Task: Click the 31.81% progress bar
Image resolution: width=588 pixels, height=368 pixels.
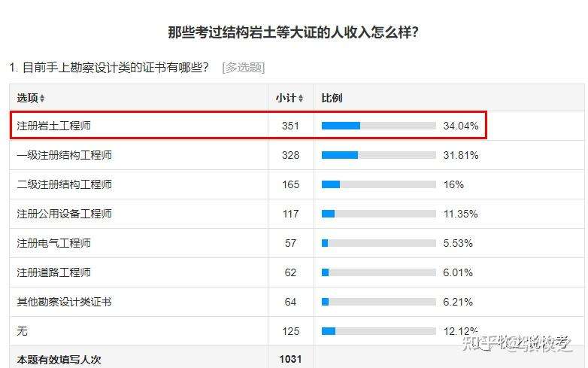Action: (x=378, y=155)
